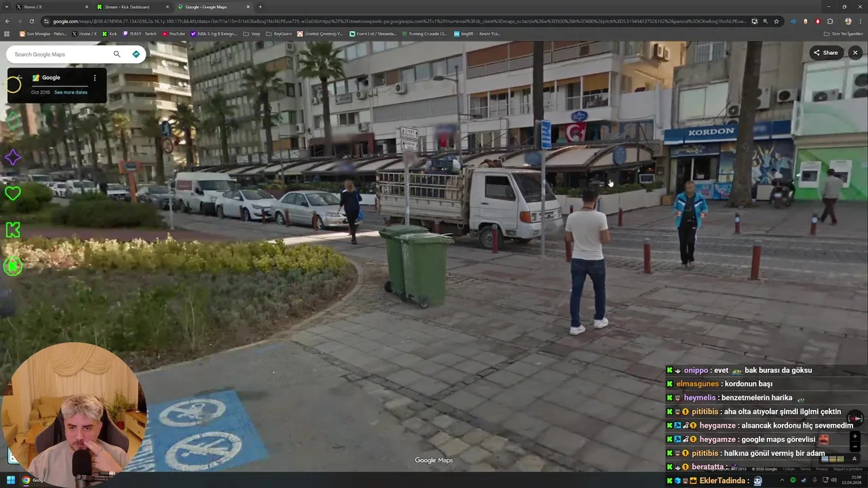
Task: Expand the Vorp bookmarks folder
Action: tap(252, 33)
